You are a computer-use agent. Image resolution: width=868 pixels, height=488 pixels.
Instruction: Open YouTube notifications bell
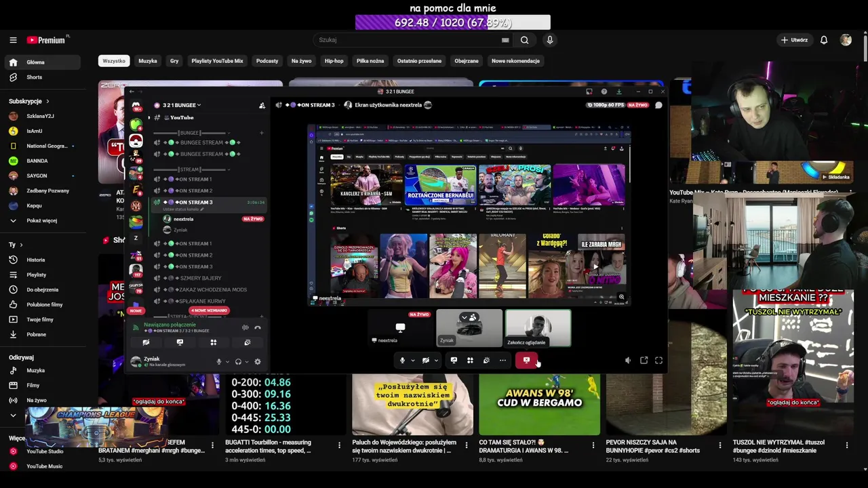coord(824,40)
